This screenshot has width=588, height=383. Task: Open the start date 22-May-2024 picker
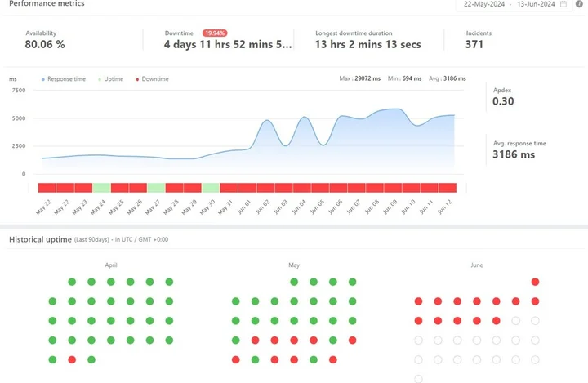(485, 4)
